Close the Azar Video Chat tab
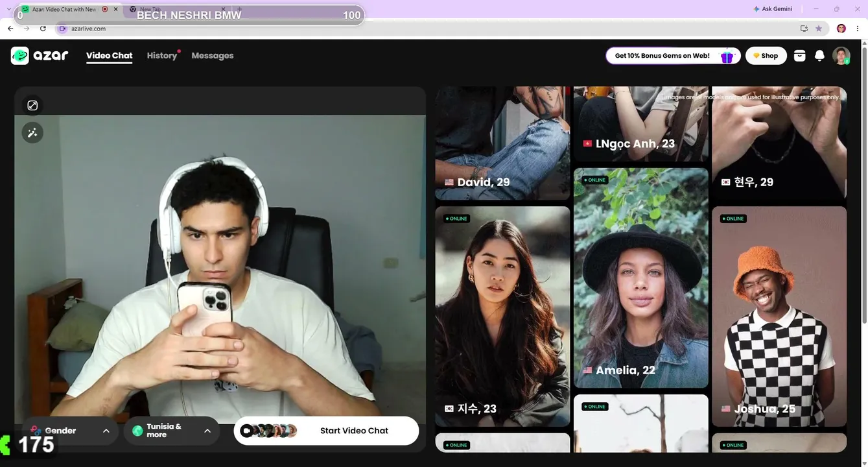 point(116,9)
